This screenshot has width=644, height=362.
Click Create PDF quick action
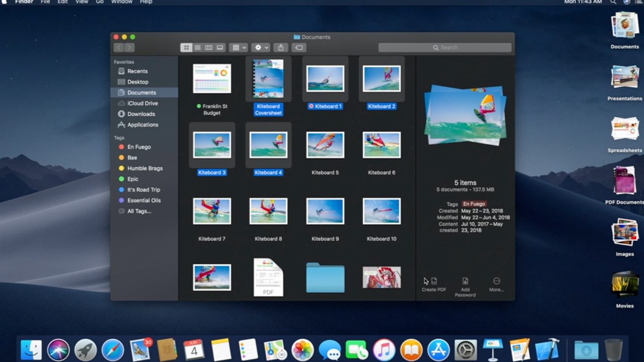click(x=434, y=284)
